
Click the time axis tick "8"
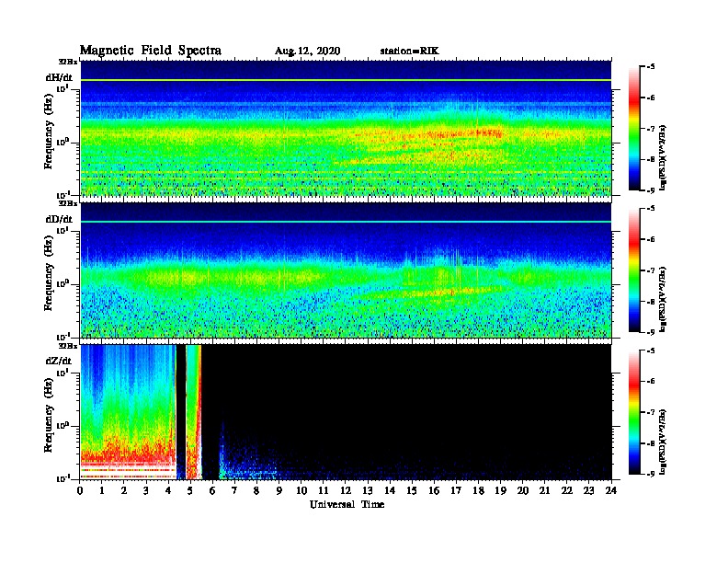[x=257, y=491]
